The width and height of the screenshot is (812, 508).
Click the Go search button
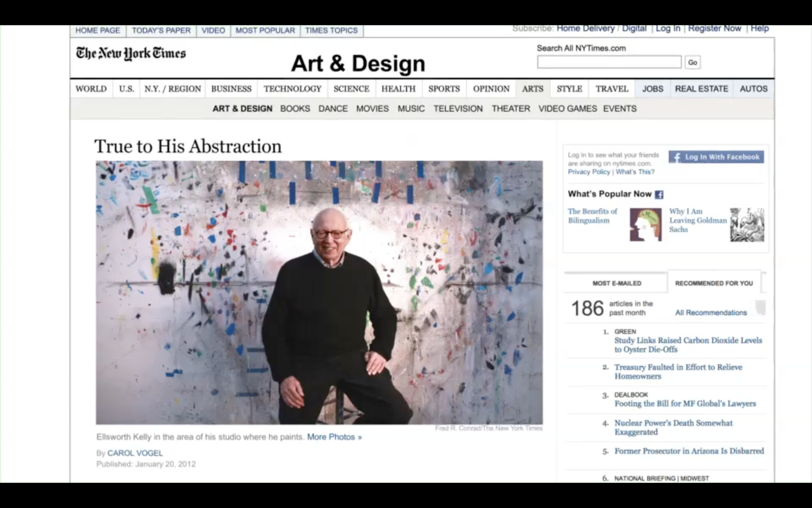pyautogui.click(x=692, y=62)
